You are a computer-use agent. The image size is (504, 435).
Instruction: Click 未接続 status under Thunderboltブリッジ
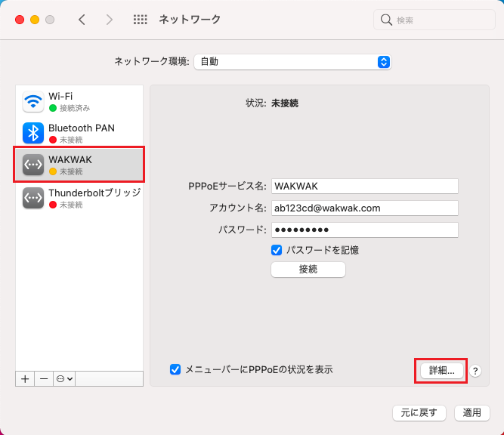click(x=71, y=205)
